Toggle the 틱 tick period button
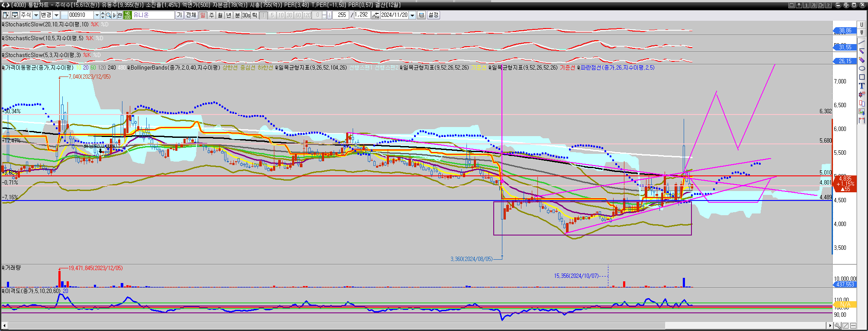868x331 pixels. 255,15
